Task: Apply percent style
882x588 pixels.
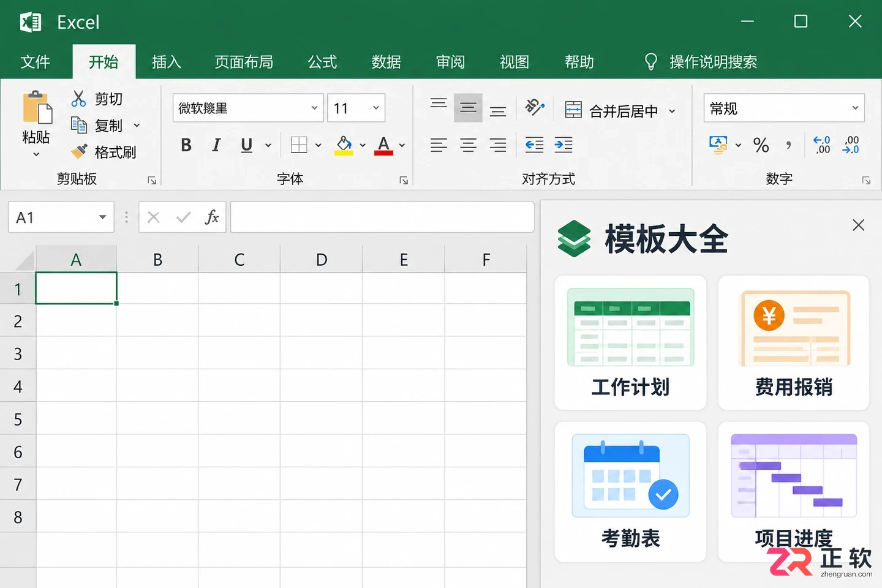Action: tap(761, 145)
